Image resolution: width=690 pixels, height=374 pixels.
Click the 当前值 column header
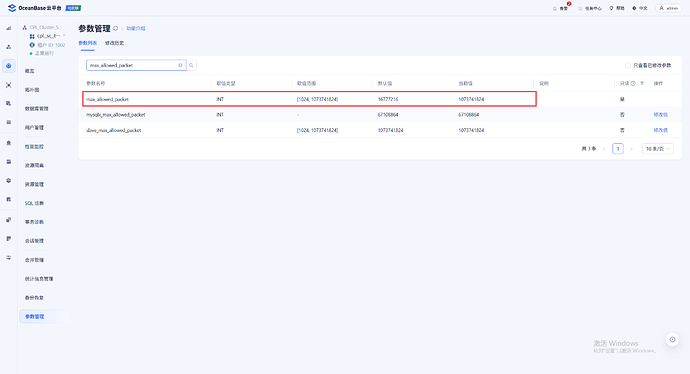point(466,83)
